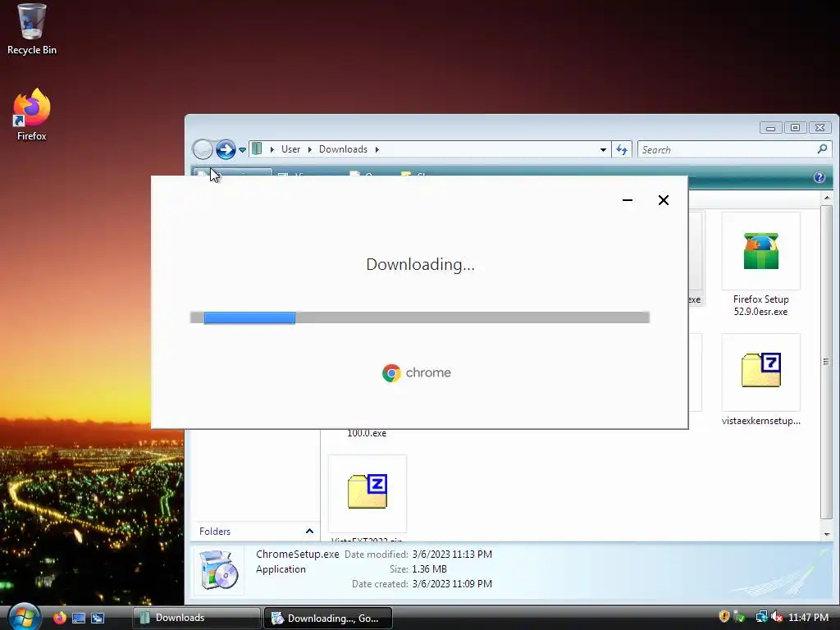Click the 11:47 PM system clock

(808, 617)
